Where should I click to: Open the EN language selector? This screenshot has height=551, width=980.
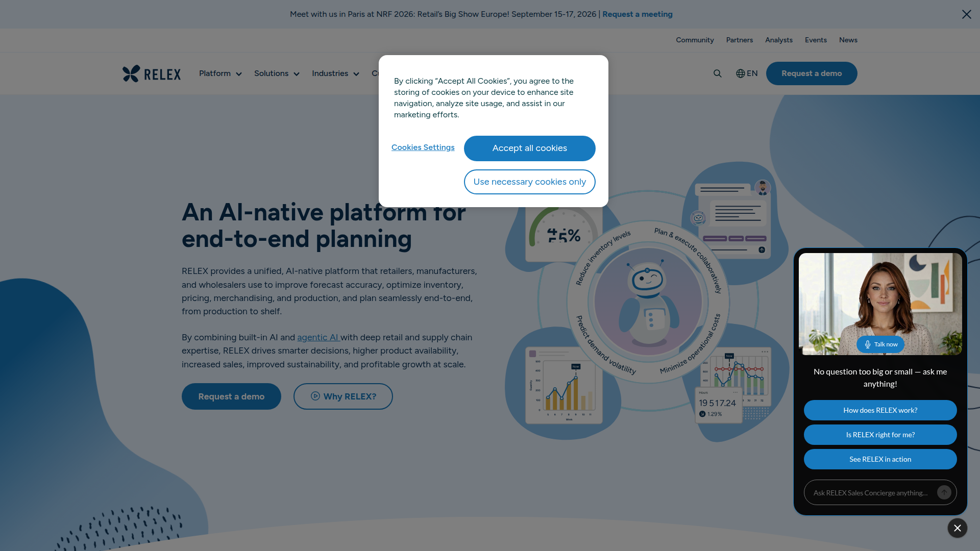(747, 73)
